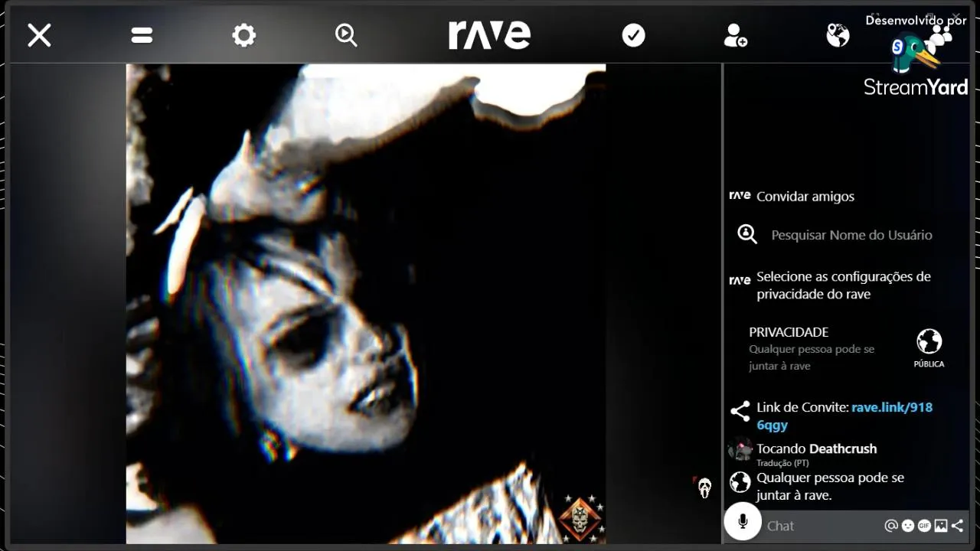This screenshot has height=551, width=980.
Task: Click Convidar amigos
Action: (805, 197)
